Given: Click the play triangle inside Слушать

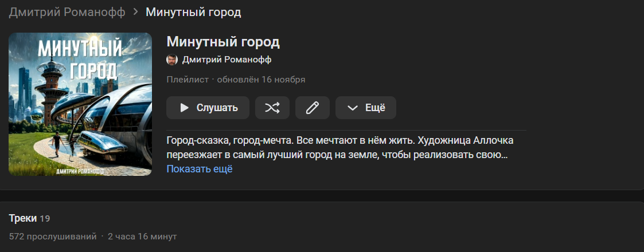Looking at the screenshot, I should pyautogui.click(x=184, y=108).
